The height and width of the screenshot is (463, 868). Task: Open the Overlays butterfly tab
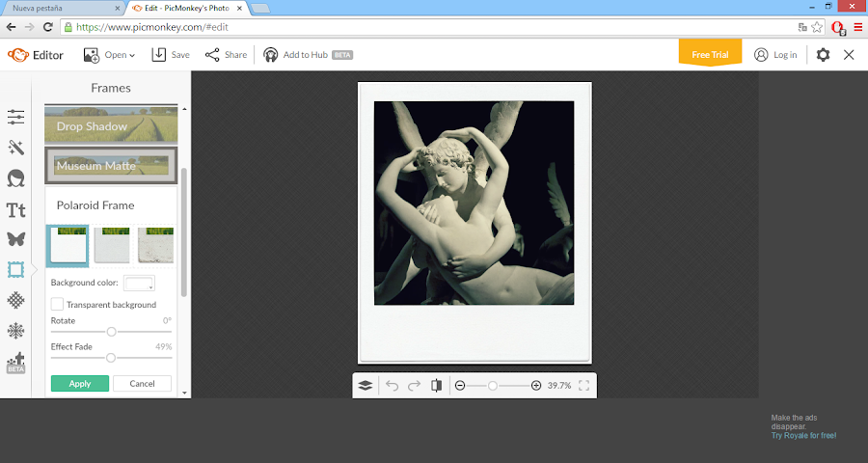15,239
